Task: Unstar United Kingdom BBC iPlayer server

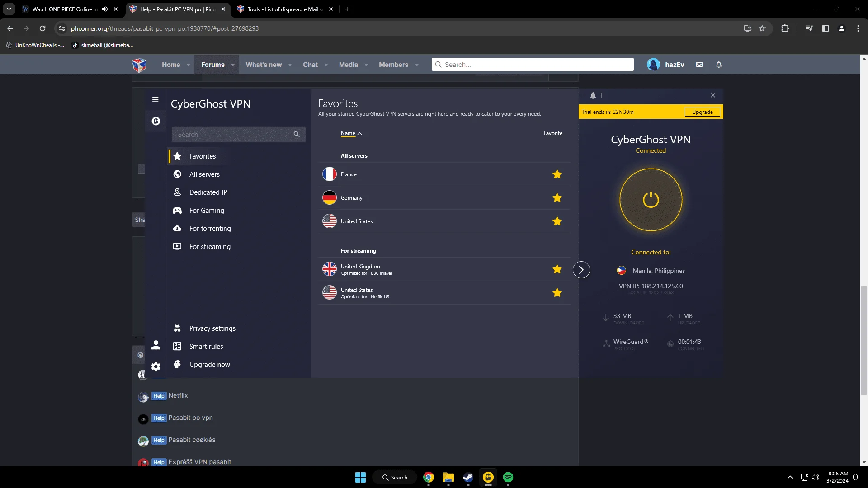Action: tap(557, 269)
